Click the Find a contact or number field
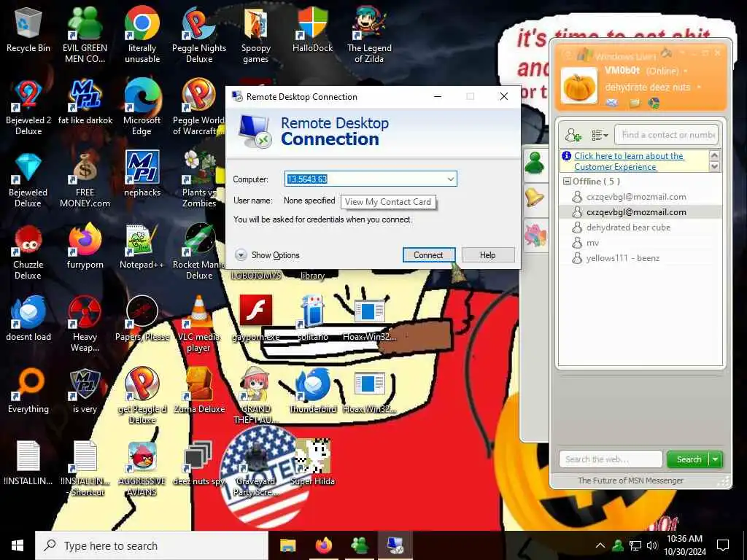The image size is (747, 560). click(x=666, y=135)
